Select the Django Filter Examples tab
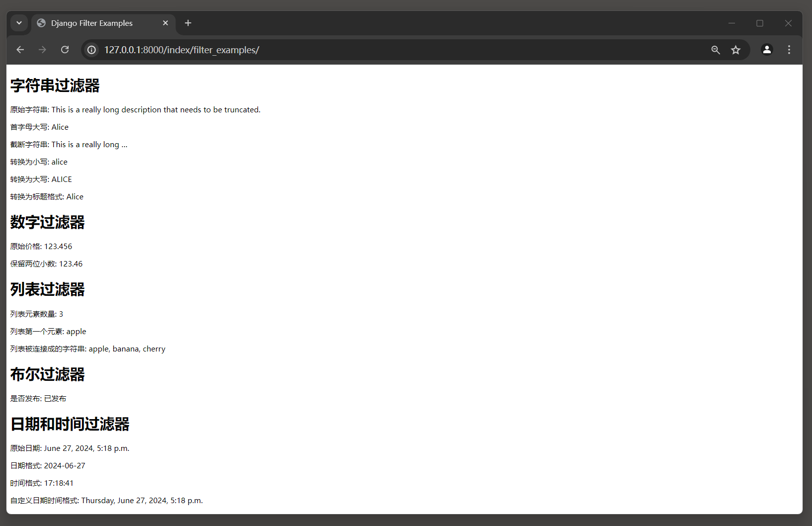Screen dimensions: 812x526 (x=103, y=23)
